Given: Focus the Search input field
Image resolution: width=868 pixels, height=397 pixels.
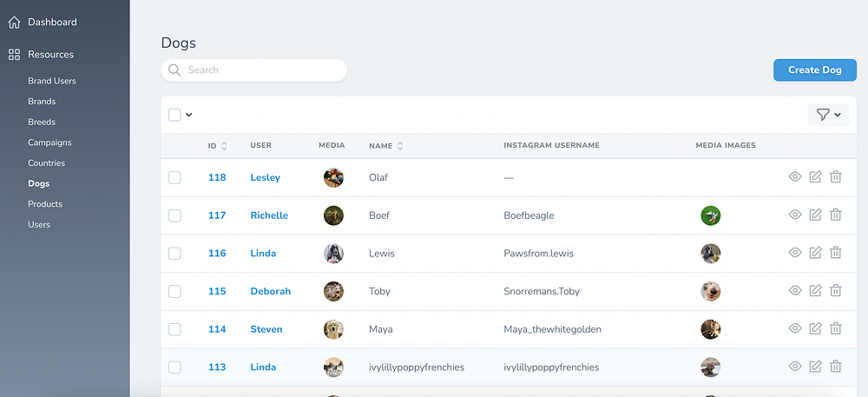Looking at the screenshot, I should [x=260, y=70].
